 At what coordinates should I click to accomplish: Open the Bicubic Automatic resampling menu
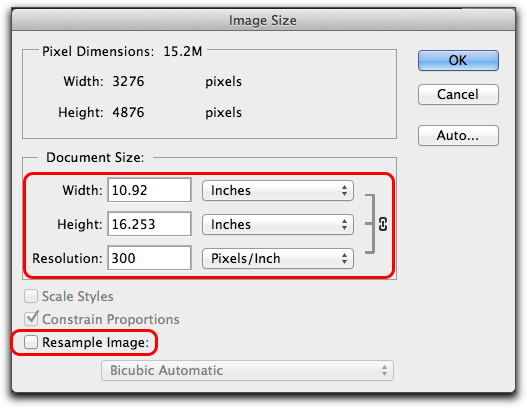(247, 371)
